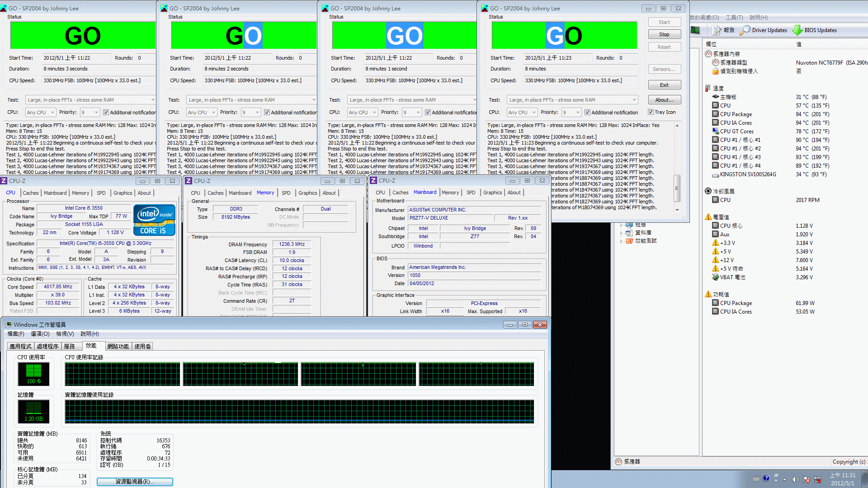Click the Intel Core i5 logo in CPU-Z
This screenshot has height=488, width=868.
[x=154, y=220]
